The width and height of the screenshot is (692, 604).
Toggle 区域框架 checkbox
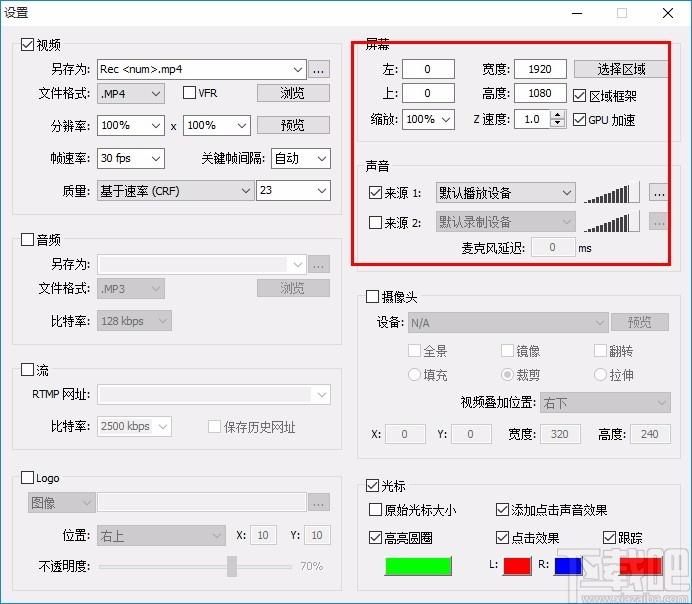[x=579, y=95]
